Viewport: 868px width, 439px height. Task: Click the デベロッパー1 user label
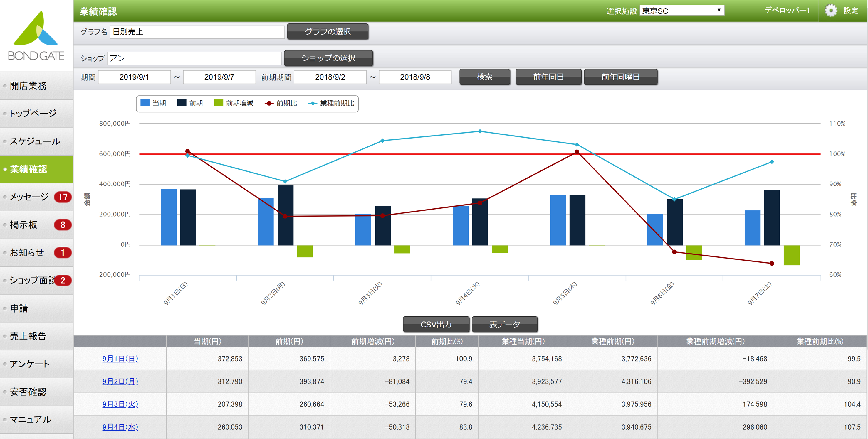[787, 11]
